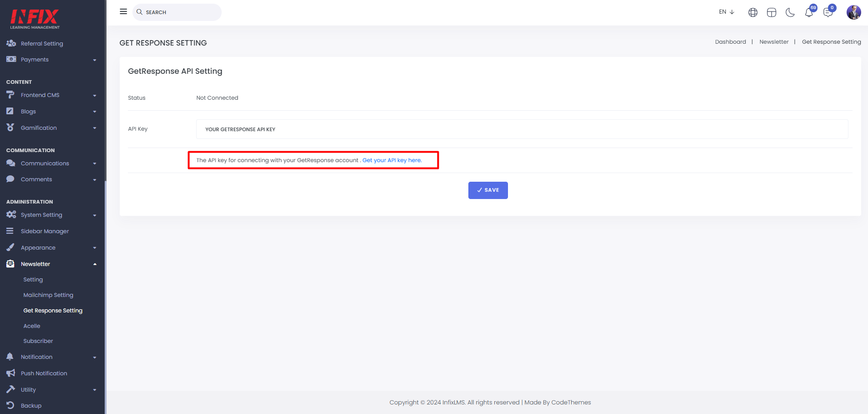Expand the Comments menu arrow
This screenshot has height=414, width=868.
point(95,180)
